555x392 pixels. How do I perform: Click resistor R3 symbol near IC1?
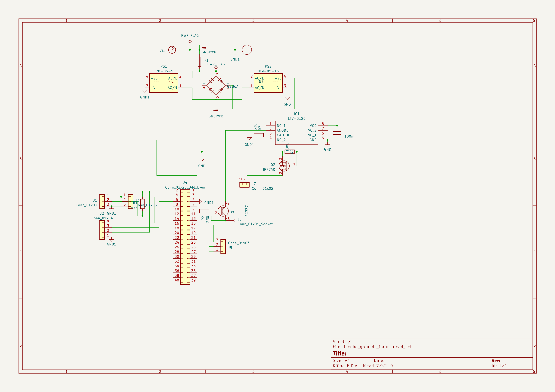coord(259,135)
